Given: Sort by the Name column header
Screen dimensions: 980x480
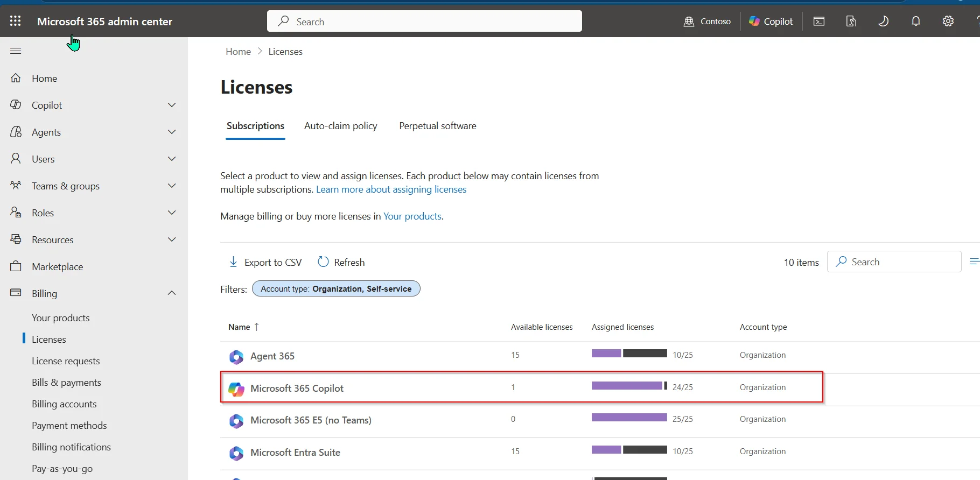Looking at the screenshot, I should tap(243, 327).
